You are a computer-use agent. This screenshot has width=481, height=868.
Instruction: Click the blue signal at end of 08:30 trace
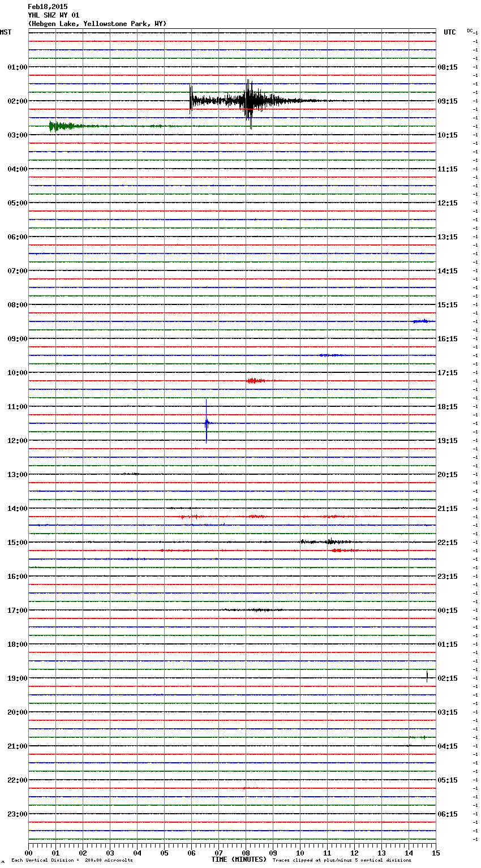424,321
